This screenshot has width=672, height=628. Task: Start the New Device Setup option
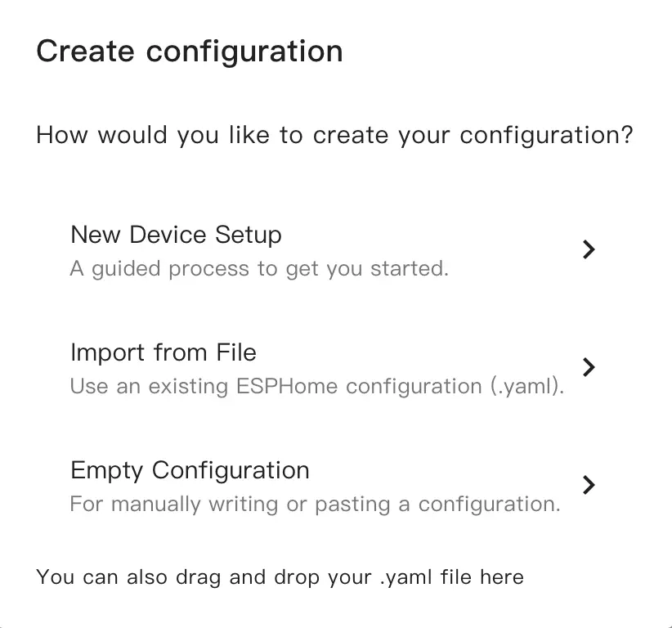(176, 235)
